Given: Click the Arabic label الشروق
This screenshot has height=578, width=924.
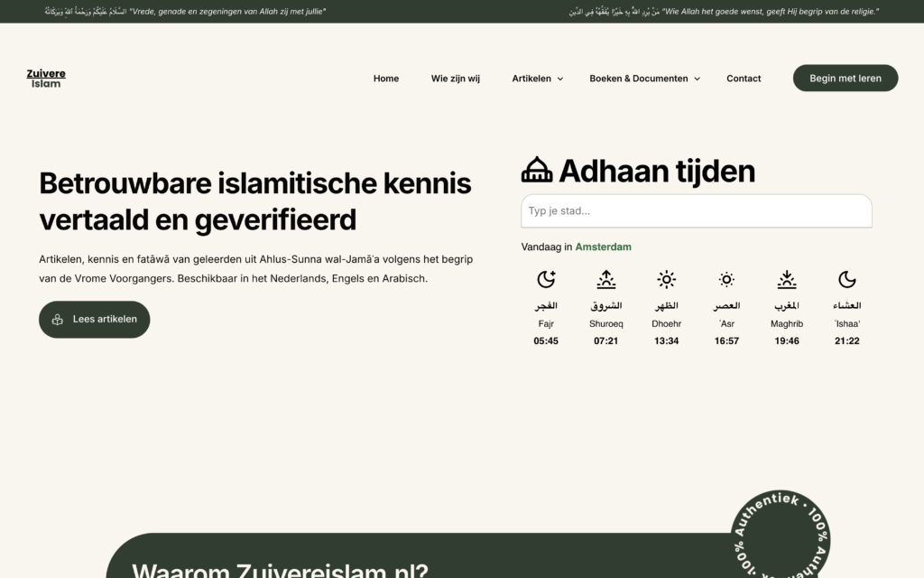Looking at the screenshot, I should click(x=606, y=305).
